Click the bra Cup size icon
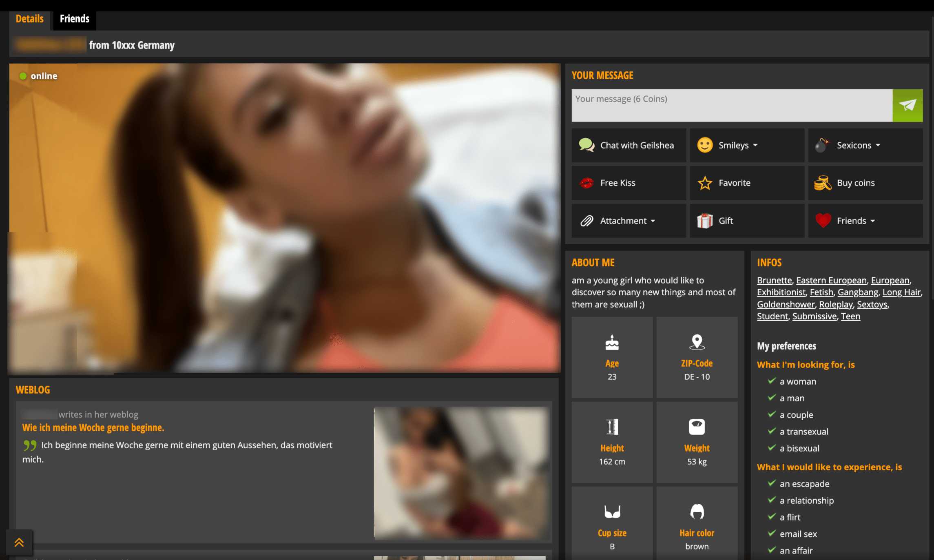 point(612,512)
